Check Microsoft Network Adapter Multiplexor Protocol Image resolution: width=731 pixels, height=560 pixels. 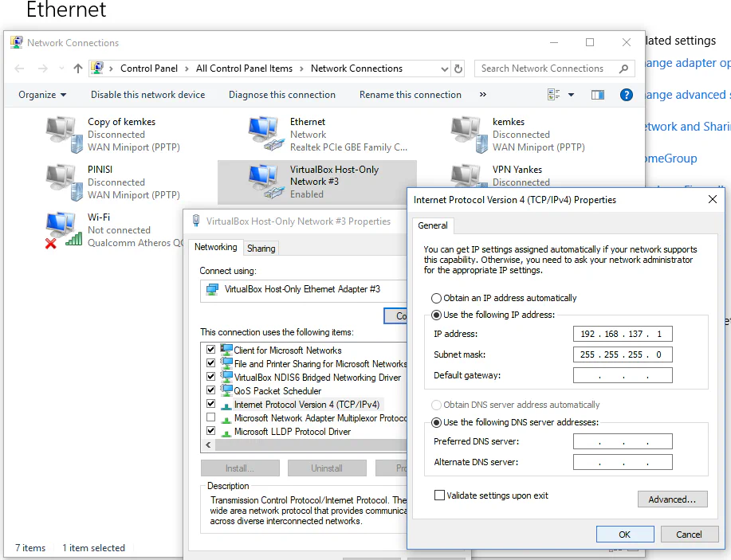tap(210, 417)
